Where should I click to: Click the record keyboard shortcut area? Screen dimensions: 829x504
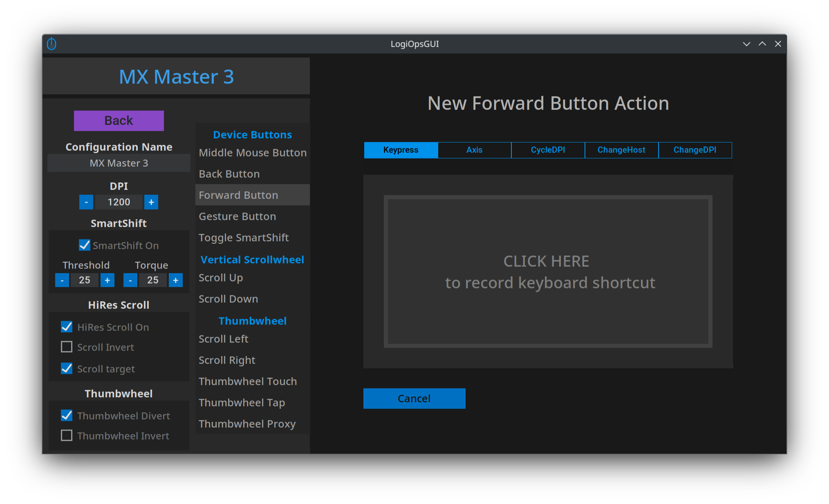[x=548, y=272]
